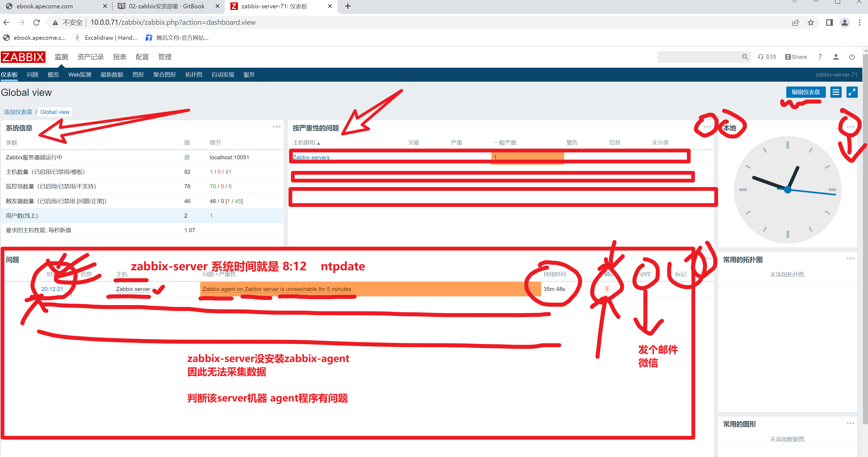Share this page from address bar
868x457 pixels.
coord(795,23)
